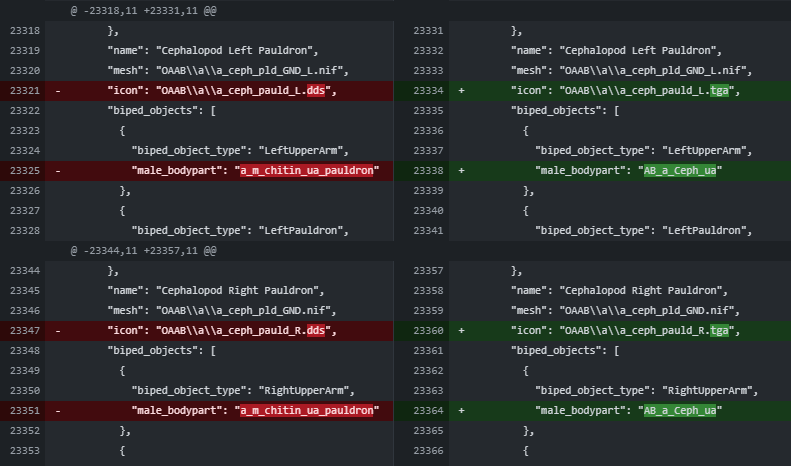Click "a_m_chitin_ua_pauldron" on line 23351
Image resolution: width=791 pixels, height=466 pixels.
[x=307, y=411]
